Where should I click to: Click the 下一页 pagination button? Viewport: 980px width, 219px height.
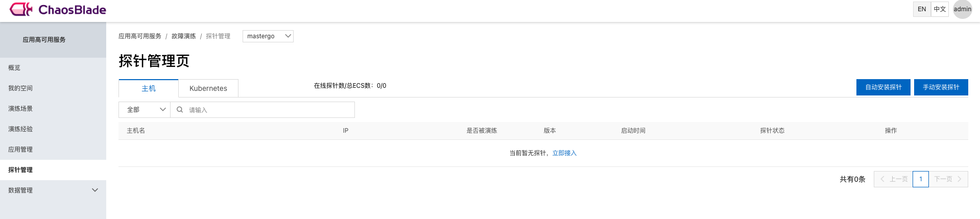click(948, 179)
